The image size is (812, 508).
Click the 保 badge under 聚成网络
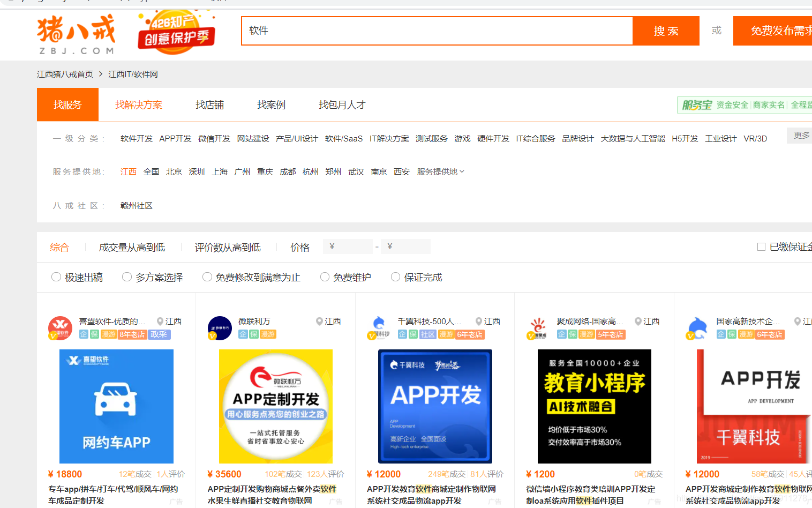[573, 334]
